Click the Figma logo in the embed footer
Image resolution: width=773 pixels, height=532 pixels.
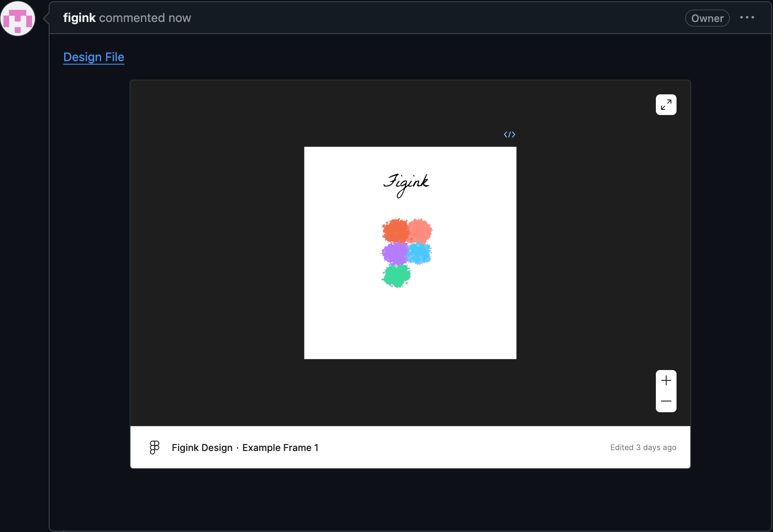tap(154, 447)
